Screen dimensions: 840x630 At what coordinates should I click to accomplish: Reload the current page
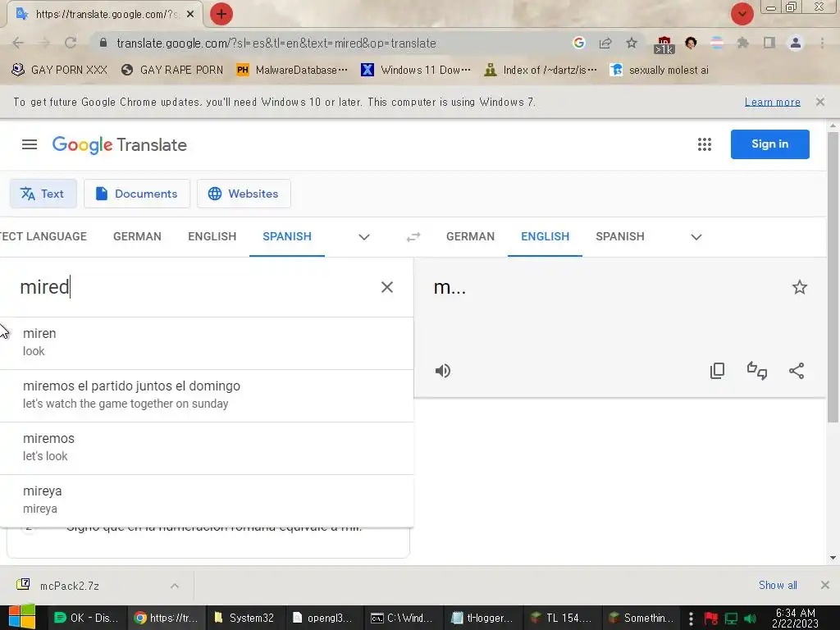71,43
